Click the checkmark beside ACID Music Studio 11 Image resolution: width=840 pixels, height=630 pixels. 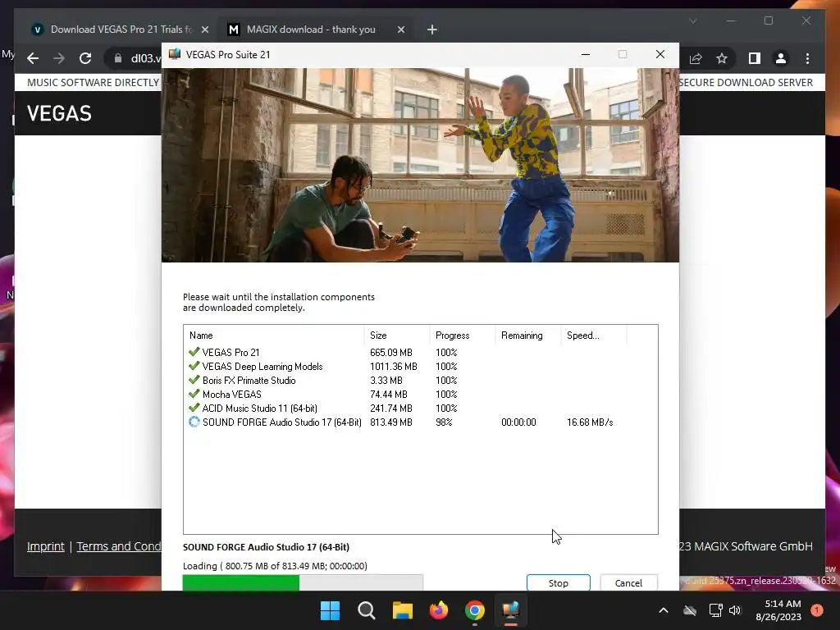click(x=194, y=408)
